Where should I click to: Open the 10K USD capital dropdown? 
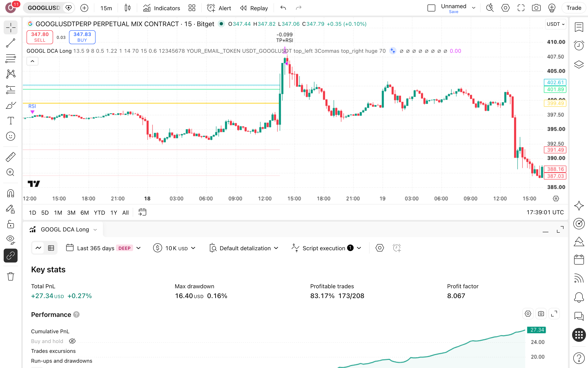click(x=174, y=248)
